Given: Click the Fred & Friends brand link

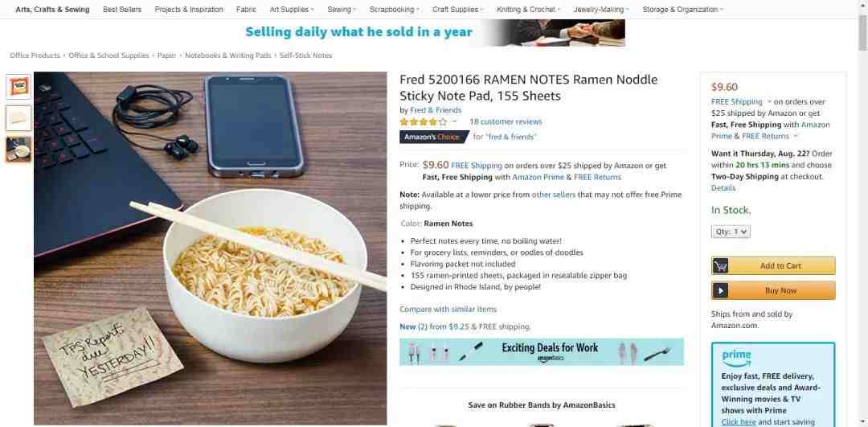Looking at the screenshot, I should [436, 110].
